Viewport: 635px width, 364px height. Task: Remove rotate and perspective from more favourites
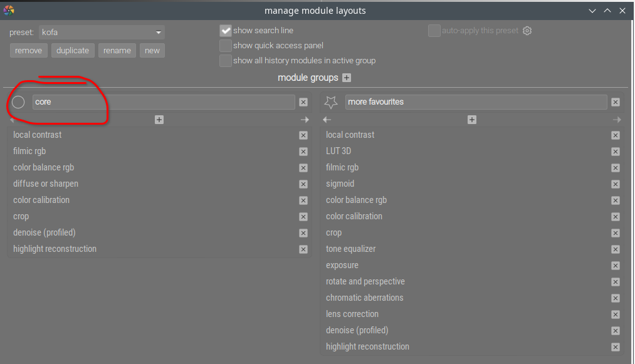click(616, 282)
